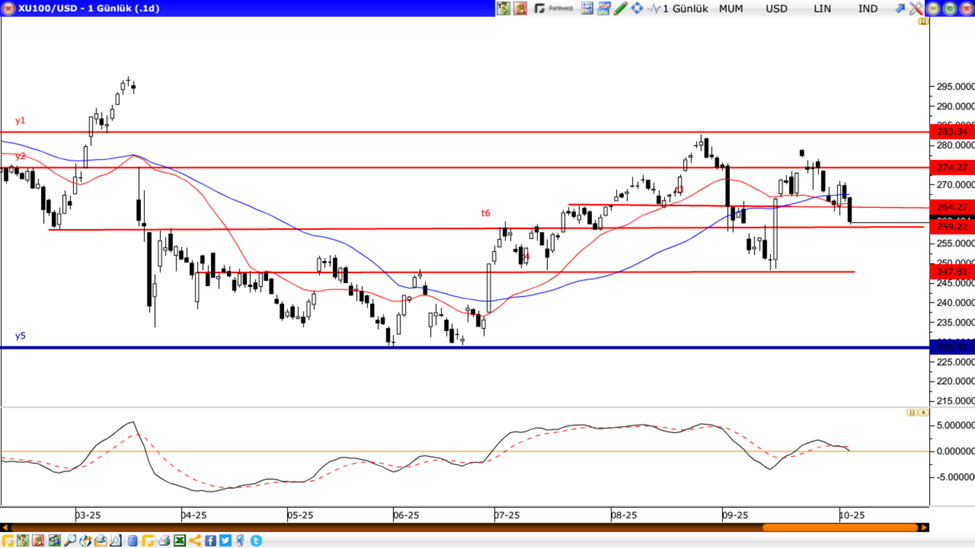Maximize the indicator panel with bracket button
The image size is (975, 548).
pos(911,412)
